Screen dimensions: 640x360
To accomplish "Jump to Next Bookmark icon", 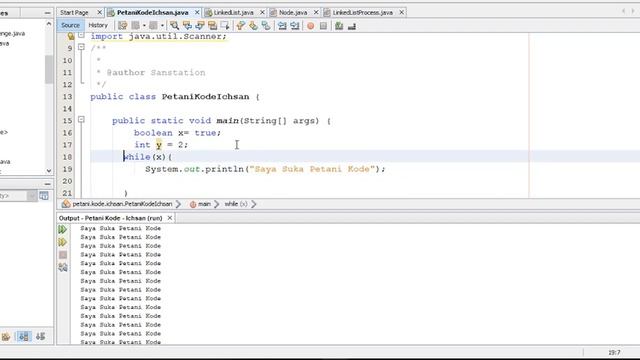I will tap(253, 26).
